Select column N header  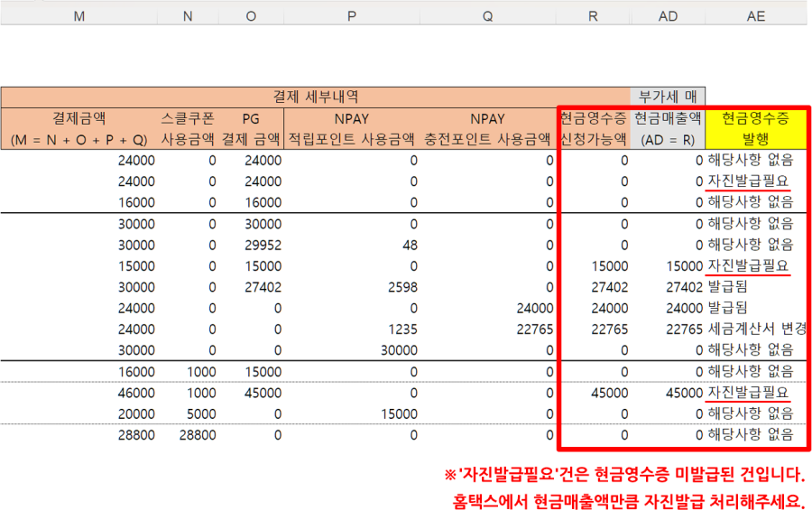tap(188, 17)
